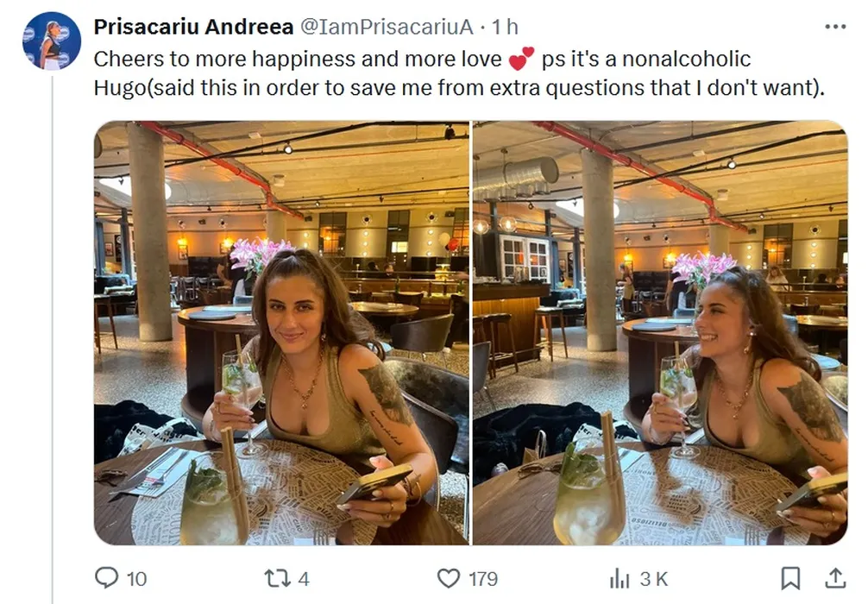Click the tweet line starting with Hugo
The image size is (868, 604).
[x=453, y=86]
